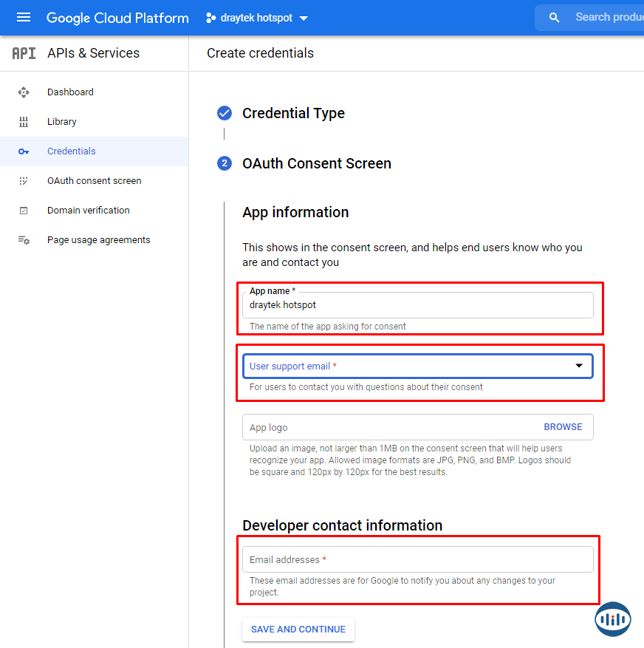644x648 pixels.
Task: Open Library in the sidebar menu
Action: [62, 122]
